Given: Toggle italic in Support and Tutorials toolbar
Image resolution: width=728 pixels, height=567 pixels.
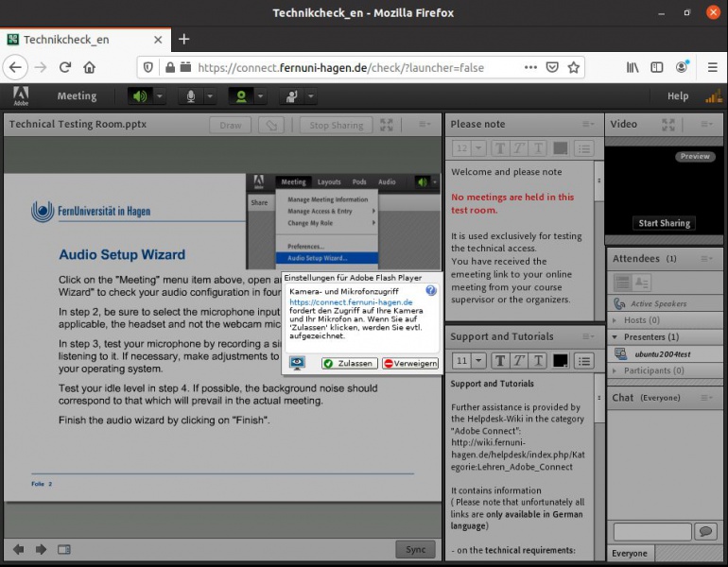Looking at the screenshot, I should [x=519, y=361].
